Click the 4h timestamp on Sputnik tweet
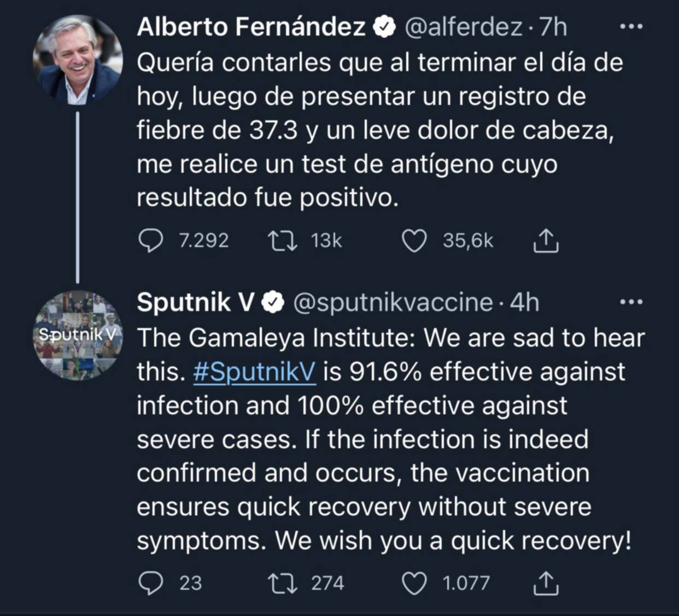The width and height of the screenshot is (679, 616). pyautogui.click(x=524, y=302)
